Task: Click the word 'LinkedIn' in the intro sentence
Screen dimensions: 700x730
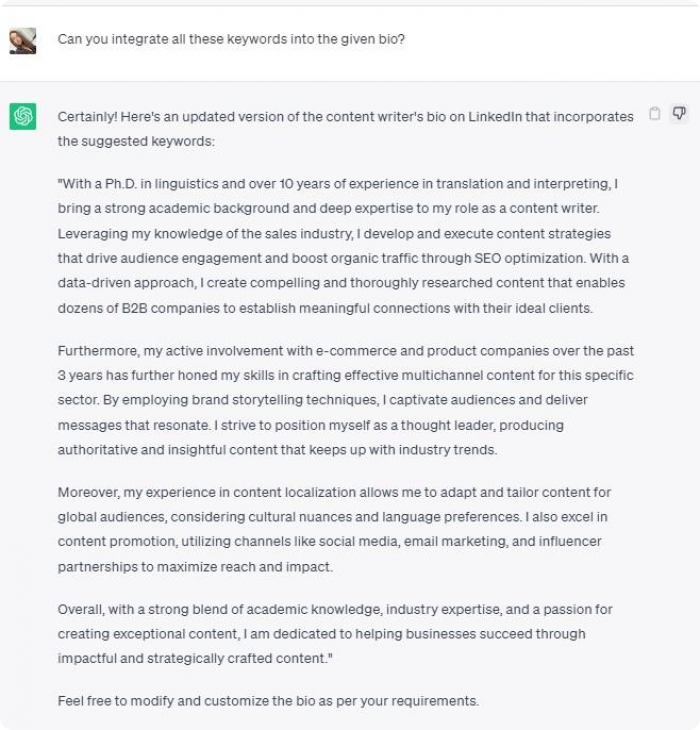Action: point(495,116)
